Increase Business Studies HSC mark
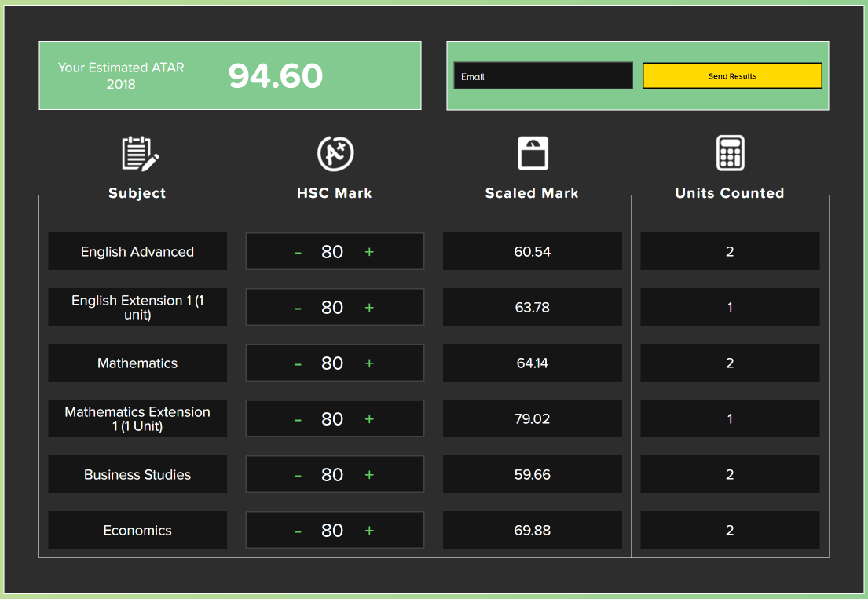868x599 pixels. [369, 475]
